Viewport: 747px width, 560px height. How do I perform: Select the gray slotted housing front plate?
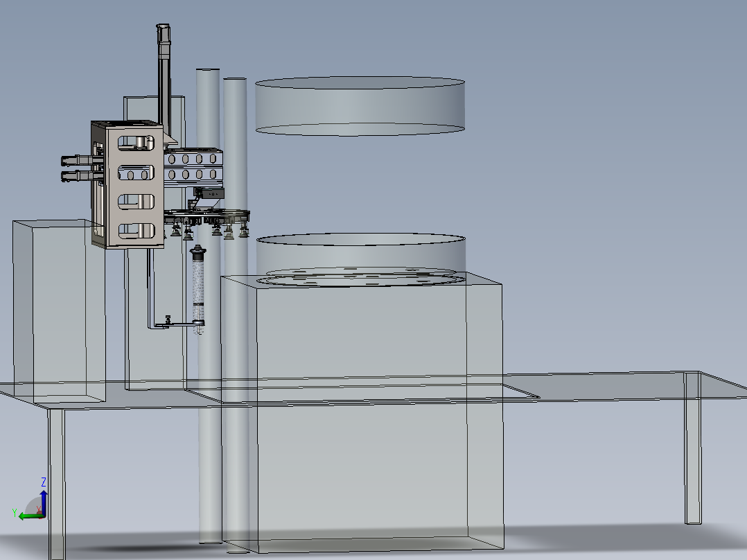(x=137, y=186)
